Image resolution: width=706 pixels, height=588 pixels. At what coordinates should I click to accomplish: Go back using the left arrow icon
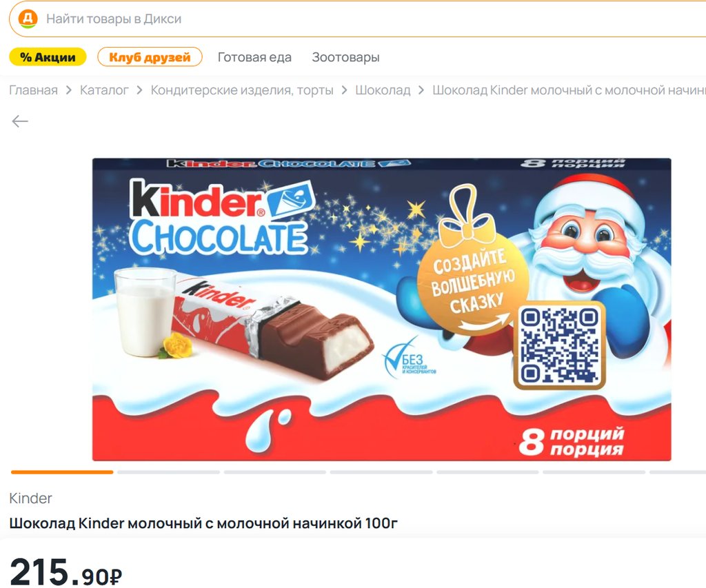coord(20,121)
